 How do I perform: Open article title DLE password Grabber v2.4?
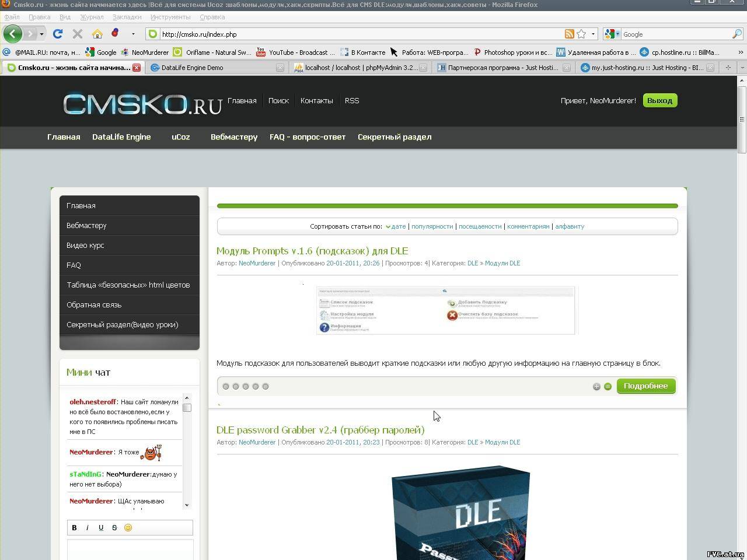[320, 430]
